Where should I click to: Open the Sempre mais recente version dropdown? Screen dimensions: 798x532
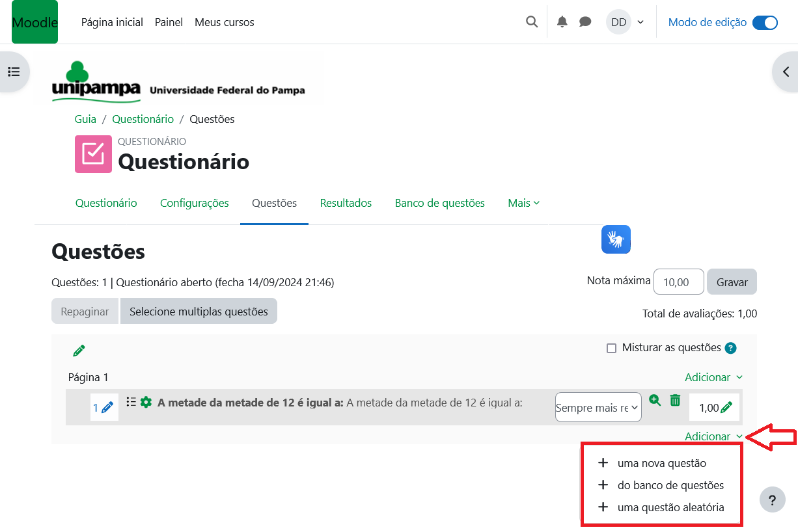point(598,408)
